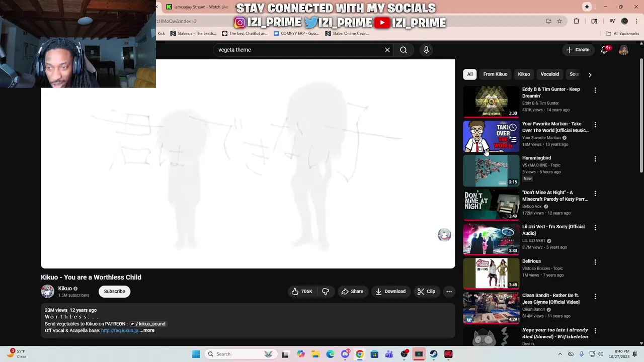Image resolution: width=644 pixels, height=362 pixels.
Task: Open the All Bookmarks folder
Action: tap(622, 34)
